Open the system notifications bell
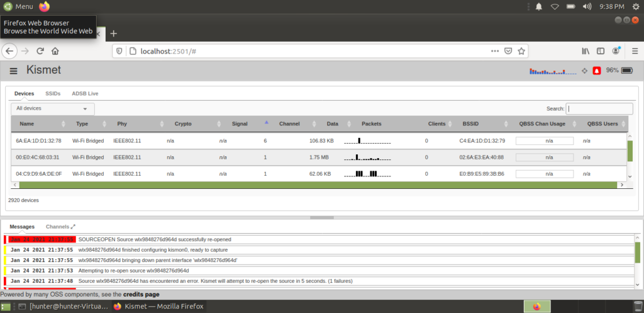This screenshot has height=313, width=644. [x=539, y=6]
